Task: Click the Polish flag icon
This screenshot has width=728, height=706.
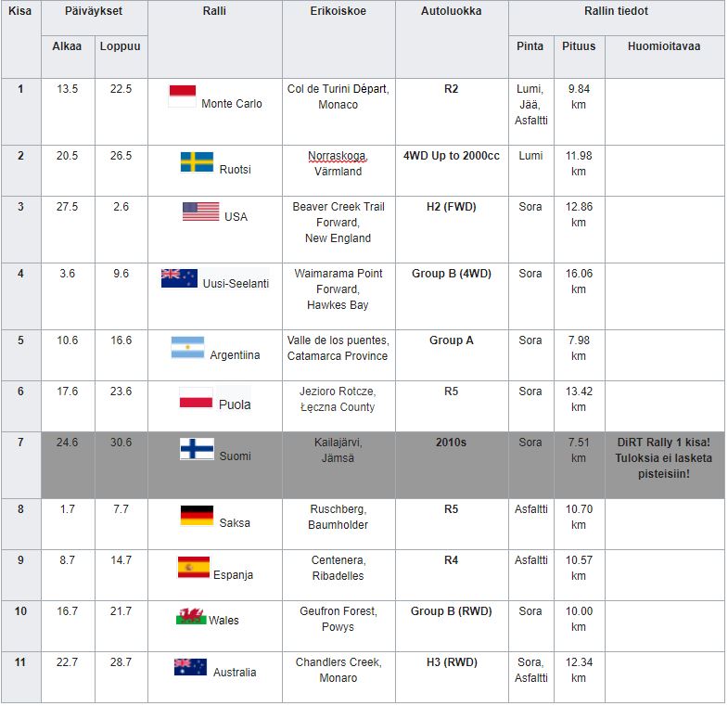Action: coord(196,400)
